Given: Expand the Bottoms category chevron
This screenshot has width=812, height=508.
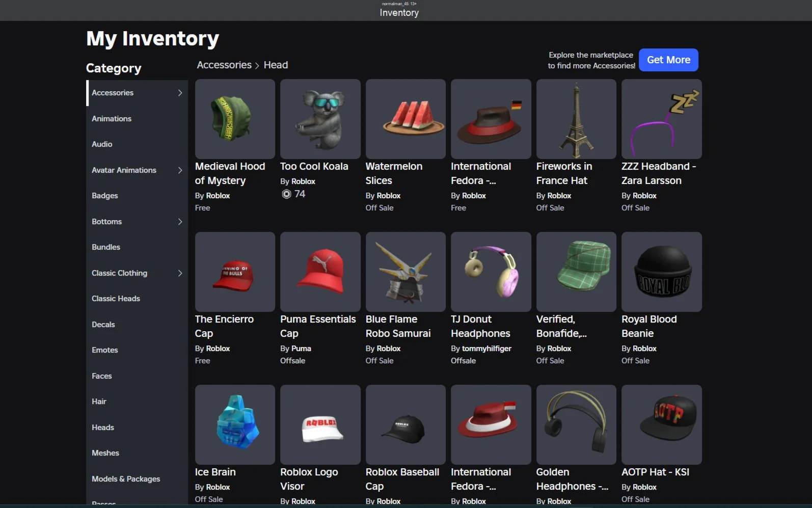Looking at the screenshot, I should tap(180, 222).
